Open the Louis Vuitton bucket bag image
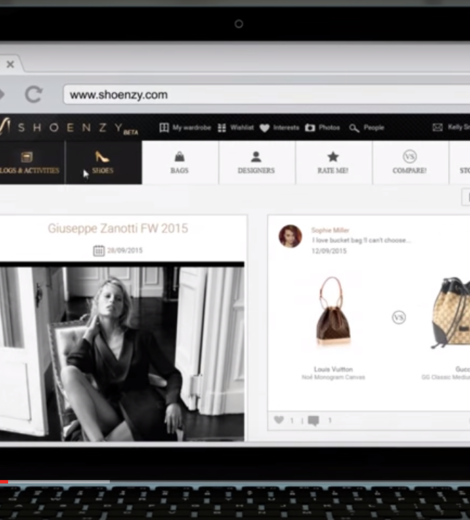 pyautogui.click(x=333, y=312)
